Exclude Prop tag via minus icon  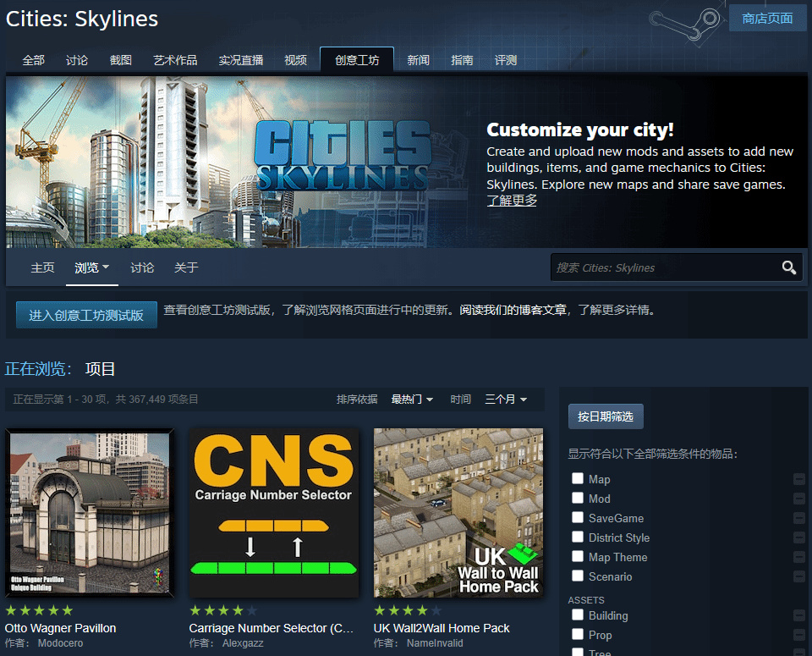(799, 635)
